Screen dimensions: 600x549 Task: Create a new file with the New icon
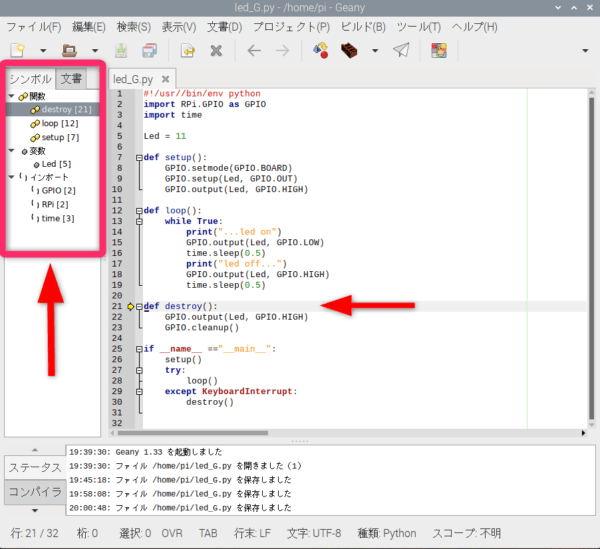point(18,50)
